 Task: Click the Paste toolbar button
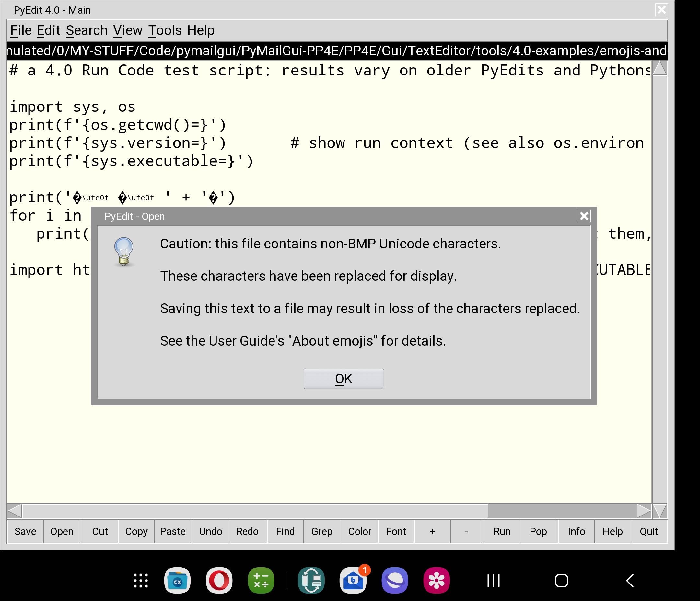click(173, 531)
